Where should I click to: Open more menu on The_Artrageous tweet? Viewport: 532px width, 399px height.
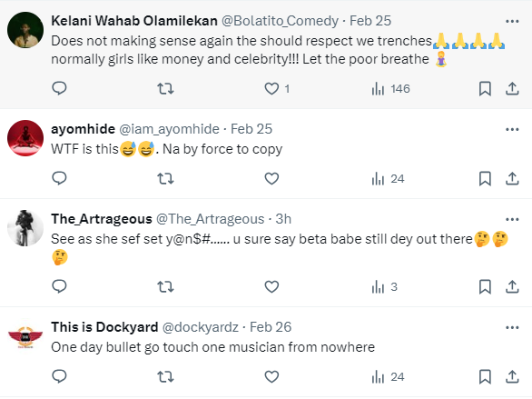[512, 219]
